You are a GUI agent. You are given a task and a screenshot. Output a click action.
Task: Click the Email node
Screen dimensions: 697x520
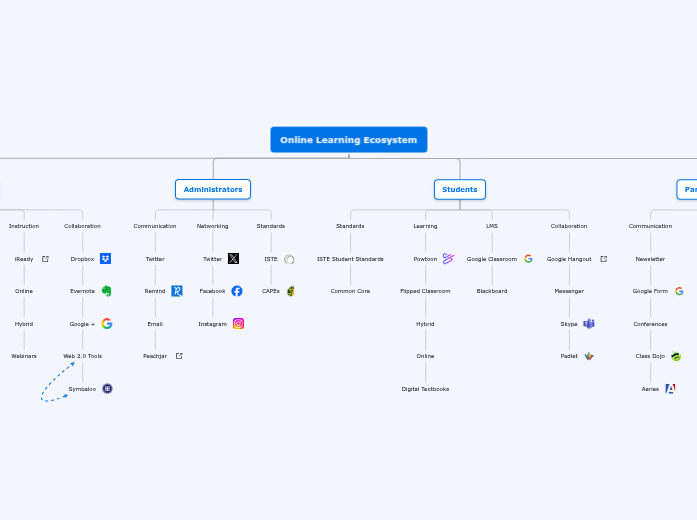tap(155, 324)
